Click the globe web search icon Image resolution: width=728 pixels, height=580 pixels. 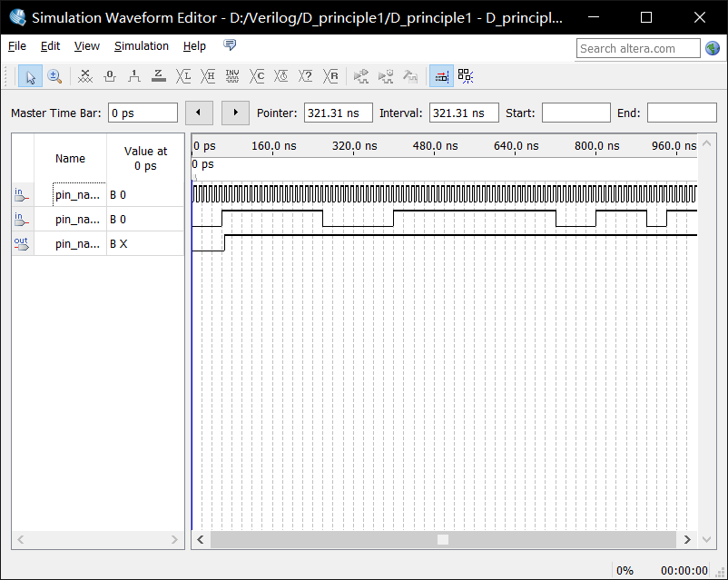[x=713, y=48]
